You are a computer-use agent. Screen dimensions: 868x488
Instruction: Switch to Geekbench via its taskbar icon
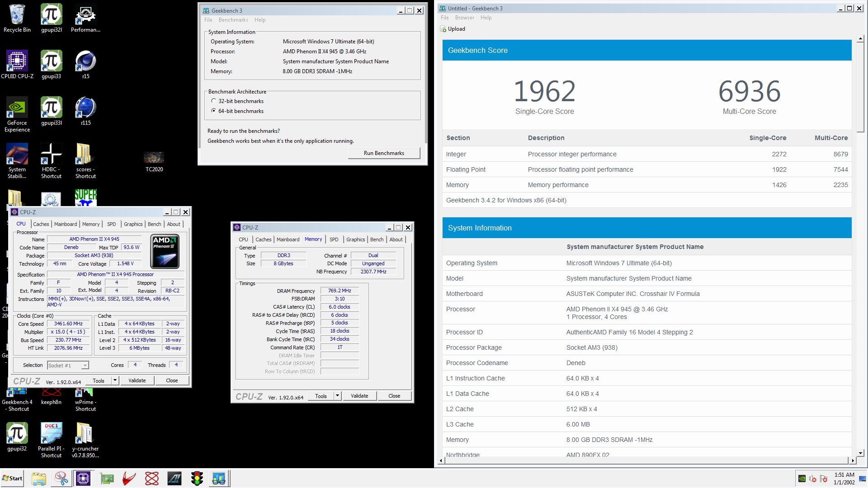click(x=219, y=479)
